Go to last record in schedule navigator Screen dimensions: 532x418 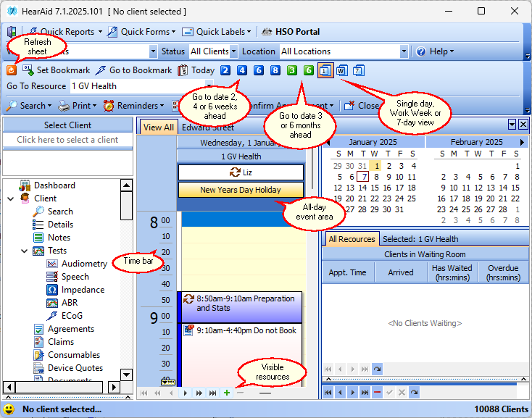pyautogui.click(x=213, y=393)
